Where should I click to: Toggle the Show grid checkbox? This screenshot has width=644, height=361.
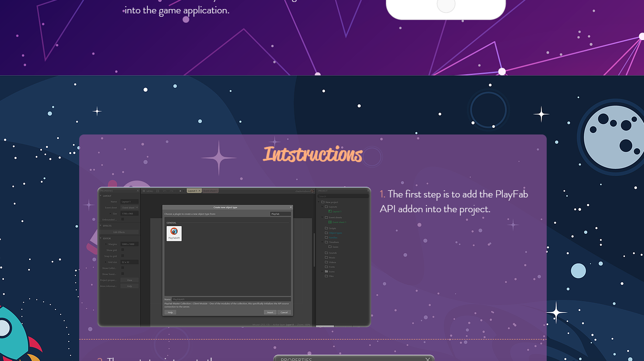[x=123, y=250]
